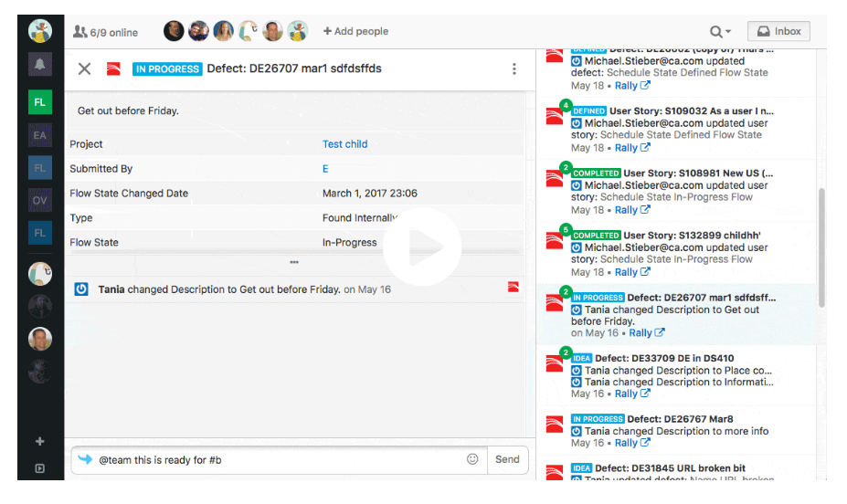This screenshot has height=504, width=847.
Task: Select User Story S109032 thread
Action: click(676, 129)
